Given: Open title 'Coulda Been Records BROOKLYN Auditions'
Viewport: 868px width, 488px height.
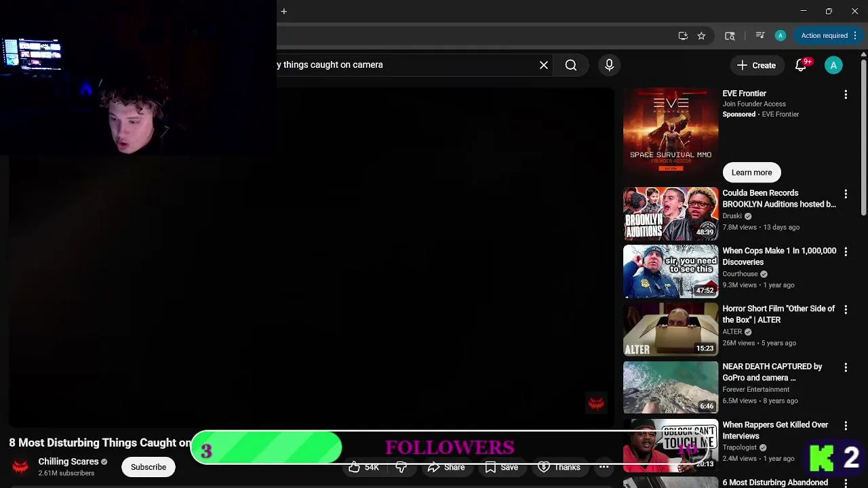Looking at the screenshot, I should 779,199.
